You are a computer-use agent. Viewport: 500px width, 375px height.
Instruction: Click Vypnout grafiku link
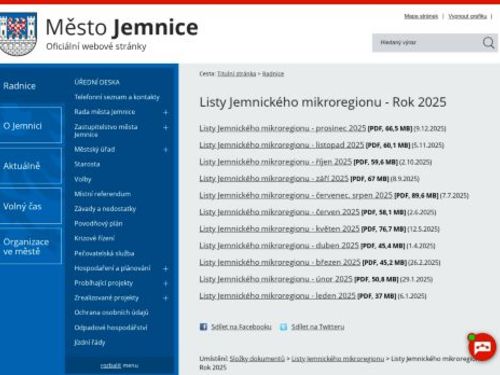[x=467, y=16]
